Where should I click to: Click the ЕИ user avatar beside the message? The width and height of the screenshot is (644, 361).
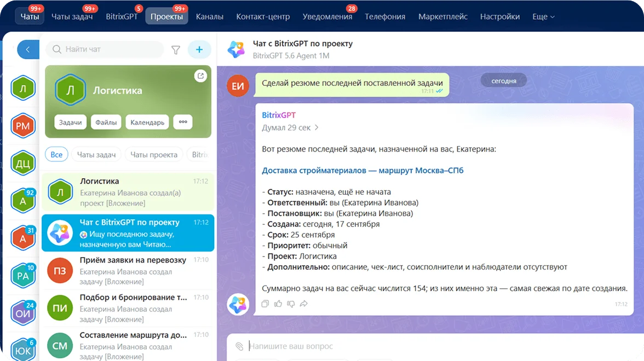pos(238,86)
